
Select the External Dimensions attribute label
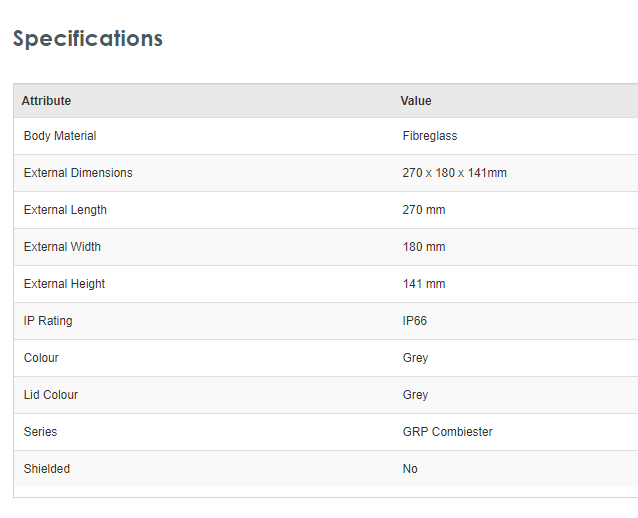(78, 173)
